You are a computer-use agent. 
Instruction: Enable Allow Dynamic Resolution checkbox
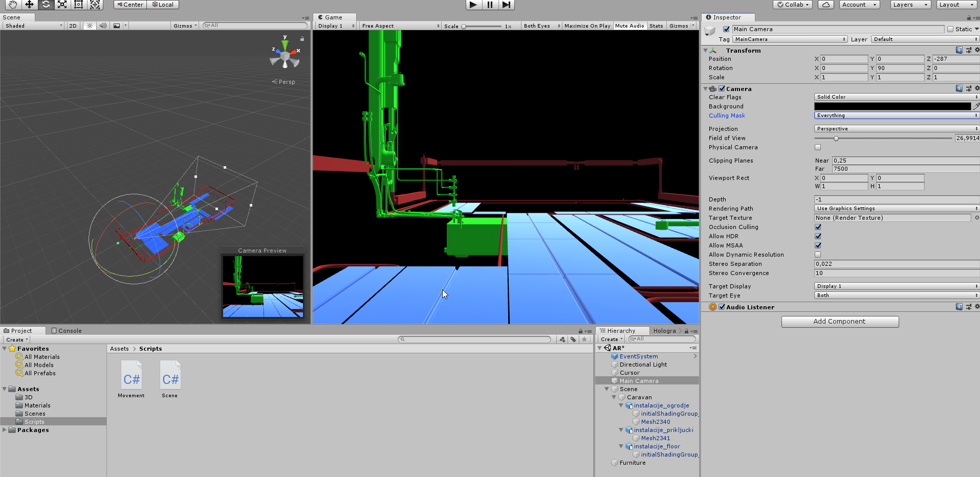click(x=818, y=255)
